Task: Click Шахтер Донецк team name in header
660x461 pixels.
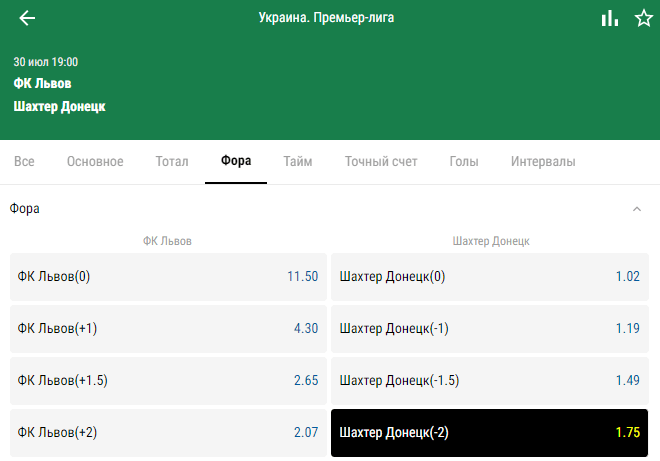Action: [x=59, y=106]
